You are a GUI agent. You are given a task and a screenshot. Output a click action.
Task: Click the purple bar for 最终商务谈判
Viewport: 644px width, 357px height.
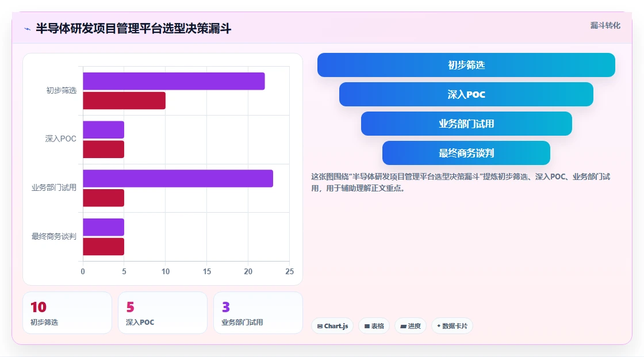tap(103, 227)
